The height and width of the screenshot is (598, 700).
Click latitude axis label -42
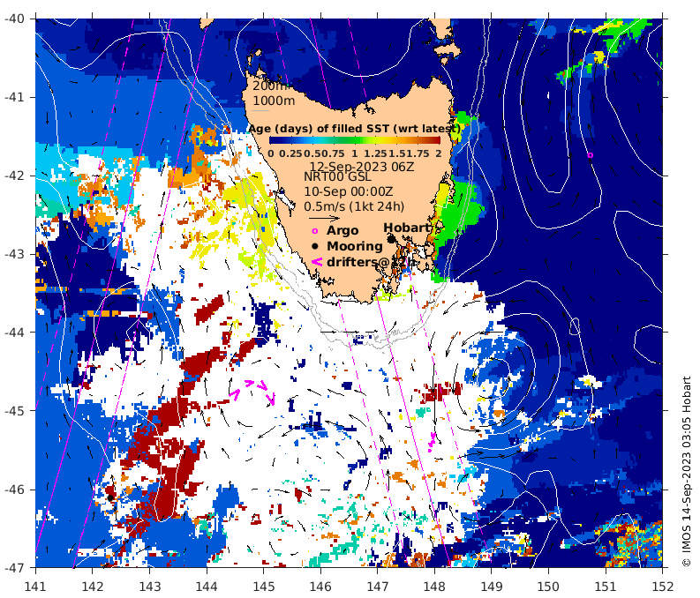point(14,176)
